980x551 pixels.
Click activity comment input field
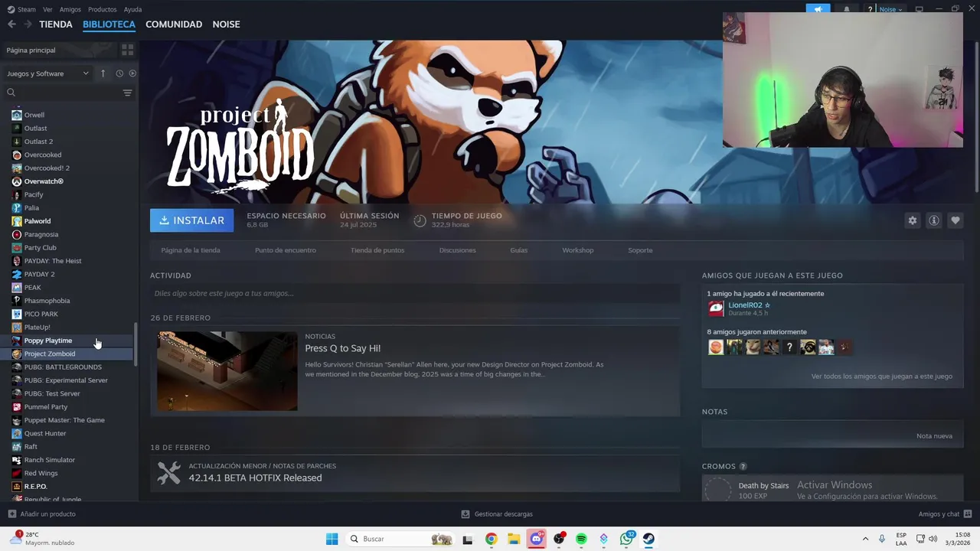[415, 293]
